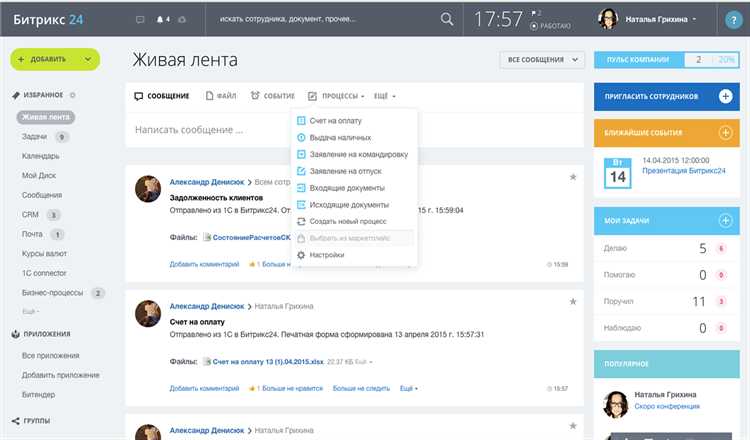Image resolution: width=750 pixels, height=440 pixels.
Task: Open the Все сообщения filter dropdown
Action: [x=542, y=60]
